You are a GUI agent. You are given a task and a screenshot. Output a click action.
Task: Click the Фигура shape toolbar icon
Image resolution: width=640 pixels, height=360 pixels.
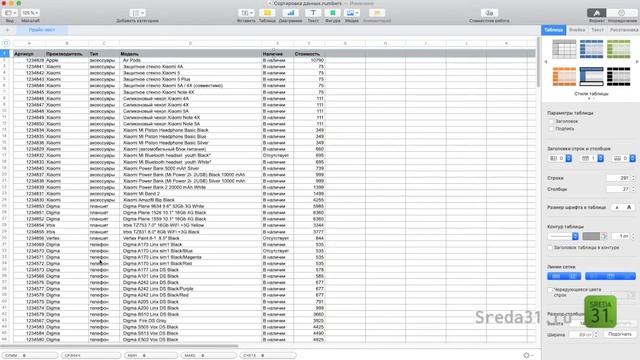click(x=333, y=13)
